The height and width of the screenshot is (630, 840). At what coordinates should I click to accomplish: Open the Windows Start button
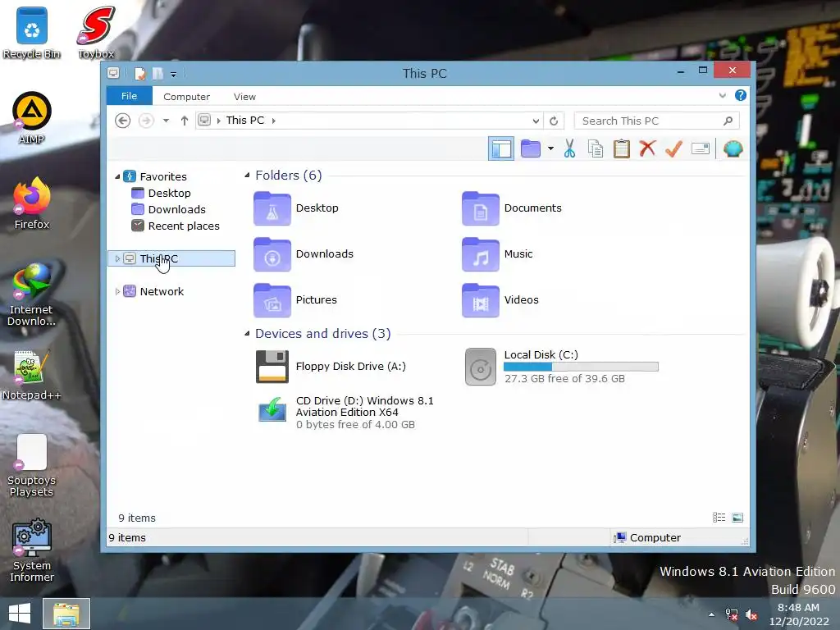click(20, 614)
